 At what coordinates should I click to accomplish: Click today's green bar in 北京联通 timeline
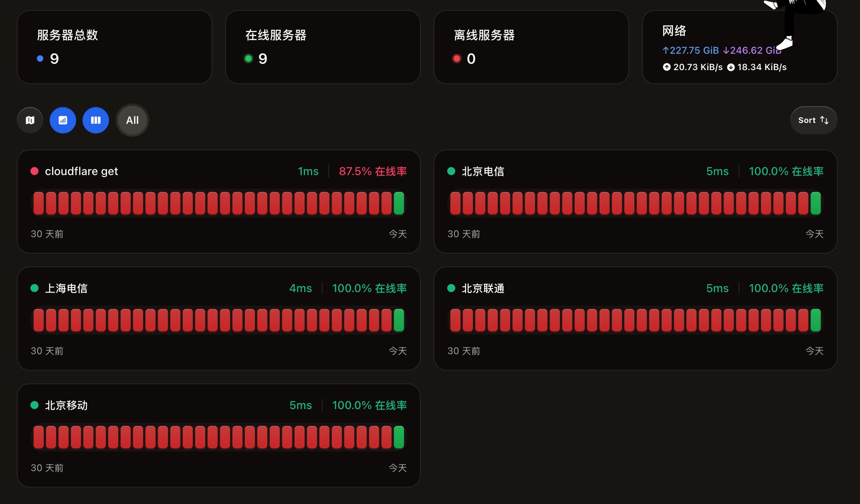[816, 320]
